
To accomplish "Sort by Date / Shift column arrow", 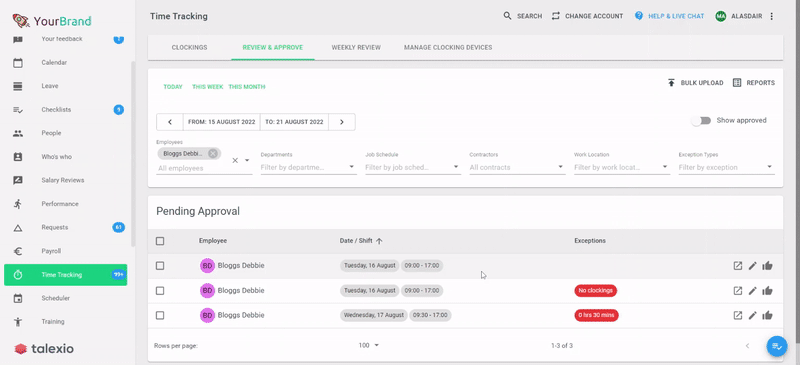I will [x=379, y=241].
